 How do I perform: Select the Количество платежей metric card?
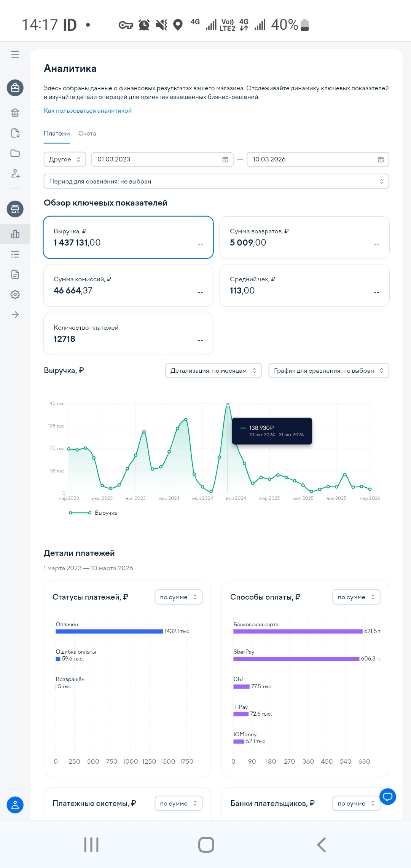click(x=128, y=334)
